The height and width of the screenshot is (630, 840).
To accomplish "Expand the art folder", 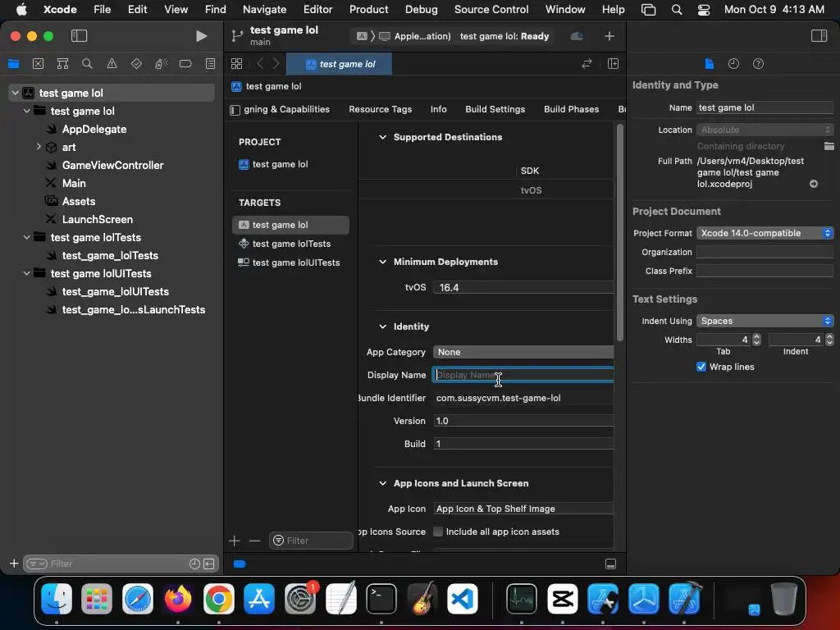I will click(39, 146).
